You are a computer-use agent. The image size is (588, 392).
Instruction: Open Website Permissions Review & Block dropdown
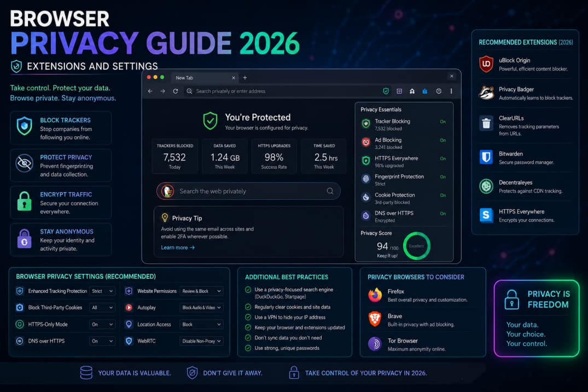pos(201,291)
